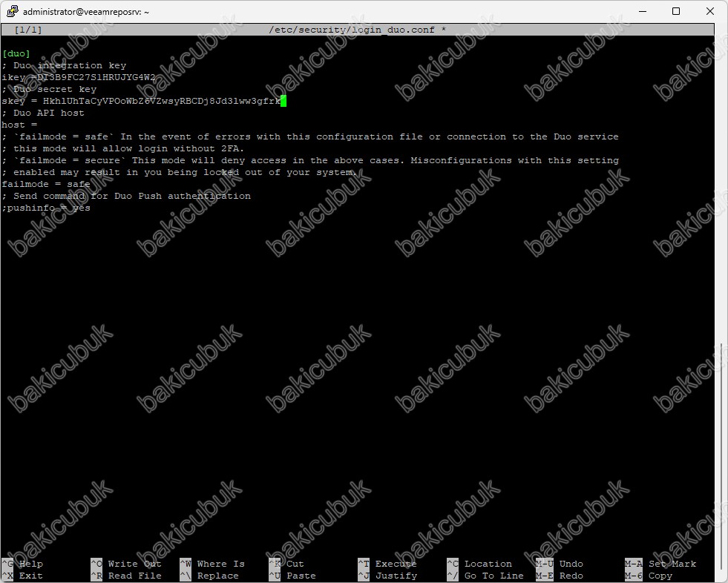The width and height of the screenshot is (728, 583).
Task: Click the [1/1] buffer indicator
Action: pyautogui.click(x=28, y=30)
